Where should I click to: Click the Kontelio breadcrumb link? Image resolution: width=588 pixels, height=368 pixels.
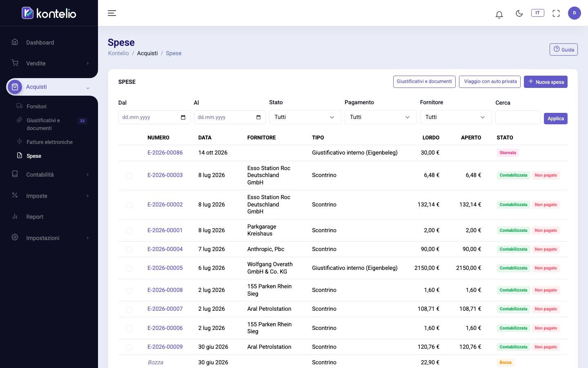tap(118, 53)
